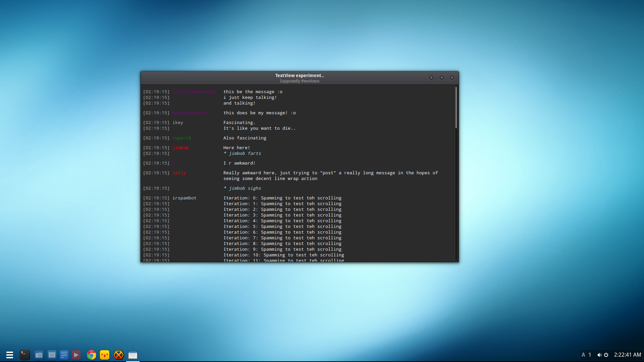Click the message 'and talking!'

click(239, 103)
